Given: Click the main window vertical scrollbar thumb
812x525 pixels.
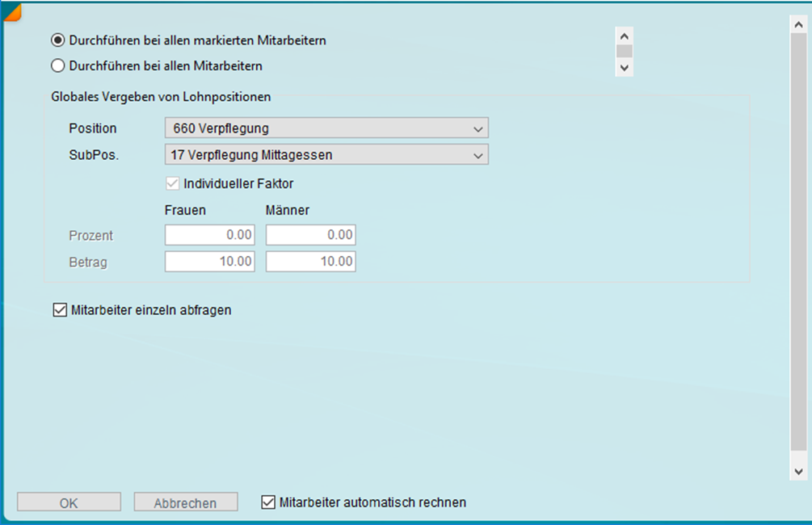Looking at the screenshot, I should pos(798,242).
